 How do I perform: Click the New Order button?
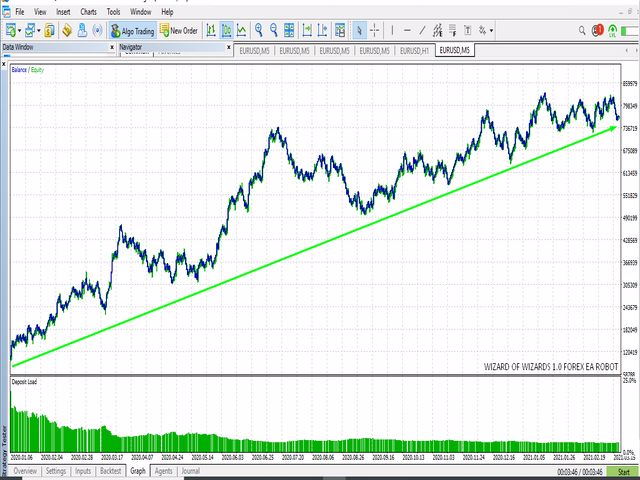177,31
